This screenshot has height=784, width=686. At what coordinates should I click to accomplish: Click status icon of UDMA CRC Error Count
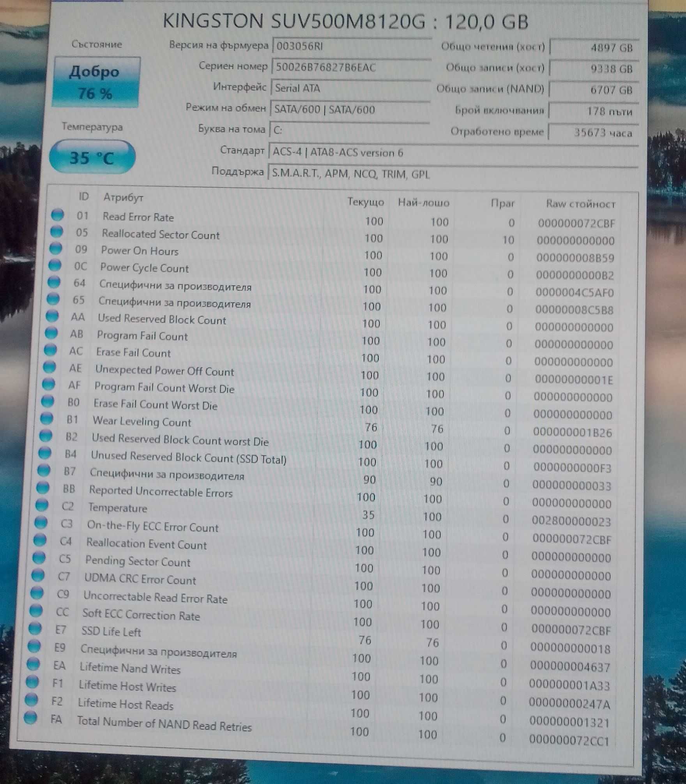click(38, 575)
